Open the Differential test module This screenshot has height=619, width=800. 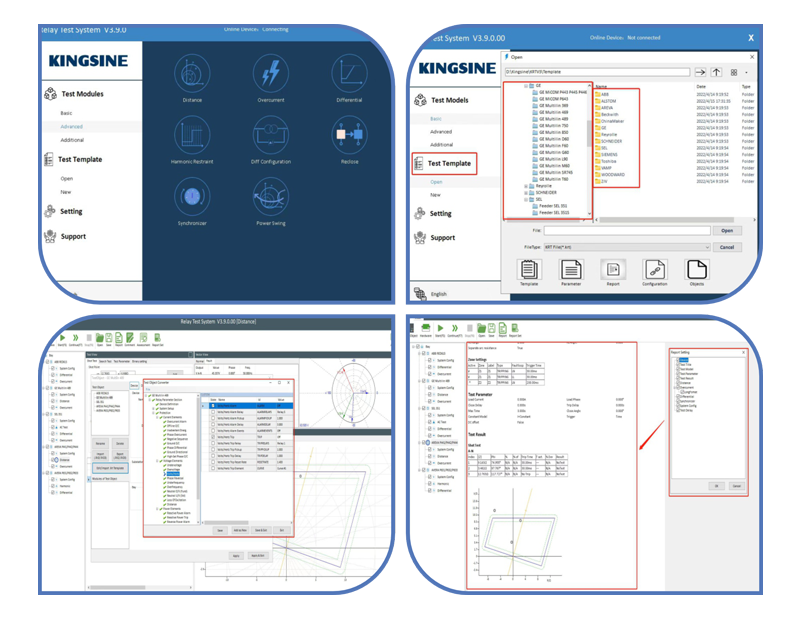pyautogui.click(x=349, y=74)
